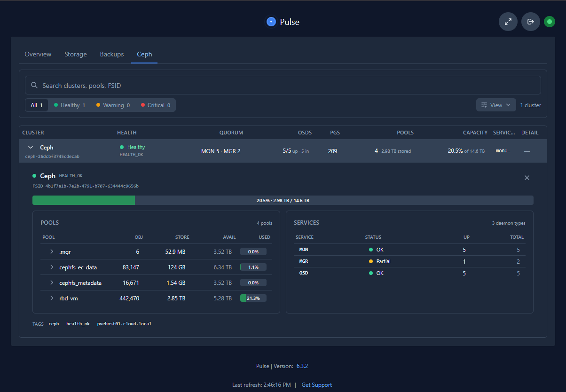This screenshot has height=392, width=566.
Task: Open version 6.3.2 link
Action: pos(302,366)
